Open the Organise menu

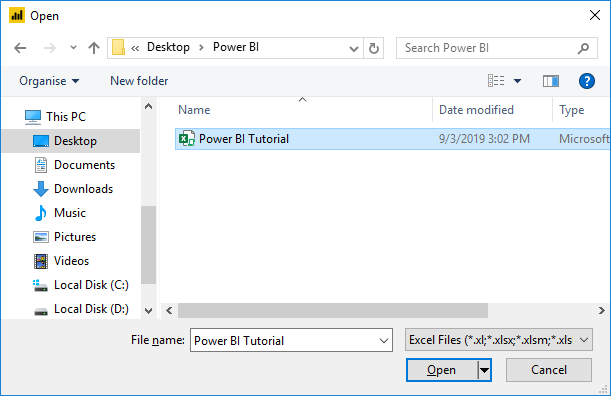49,81
